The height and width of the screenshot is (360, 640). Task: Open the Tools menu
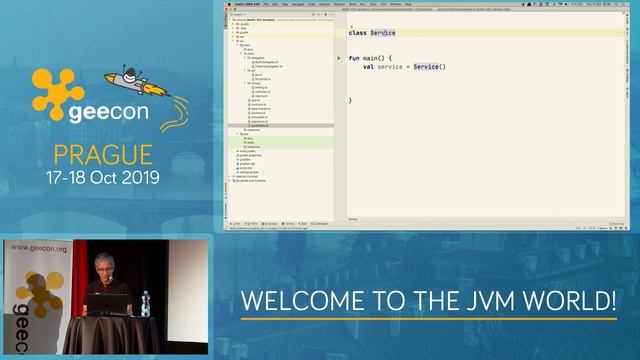(373, 4)
